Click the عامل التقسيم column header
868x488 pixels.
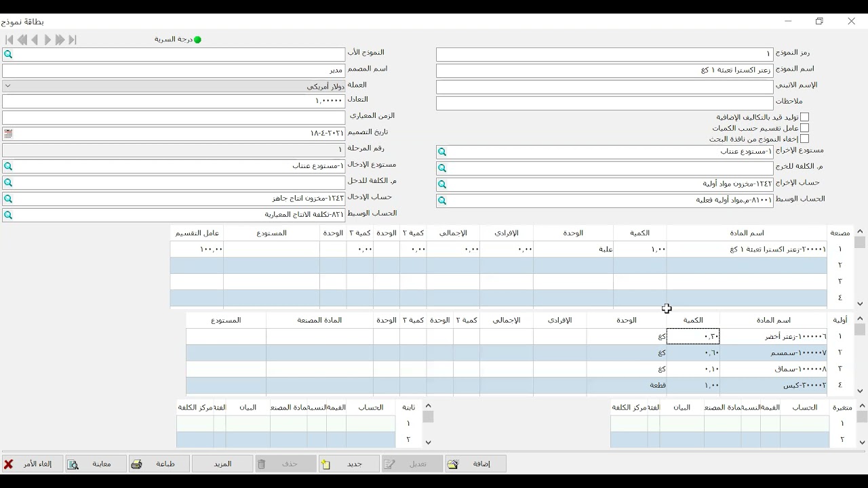tap(197, 233)
